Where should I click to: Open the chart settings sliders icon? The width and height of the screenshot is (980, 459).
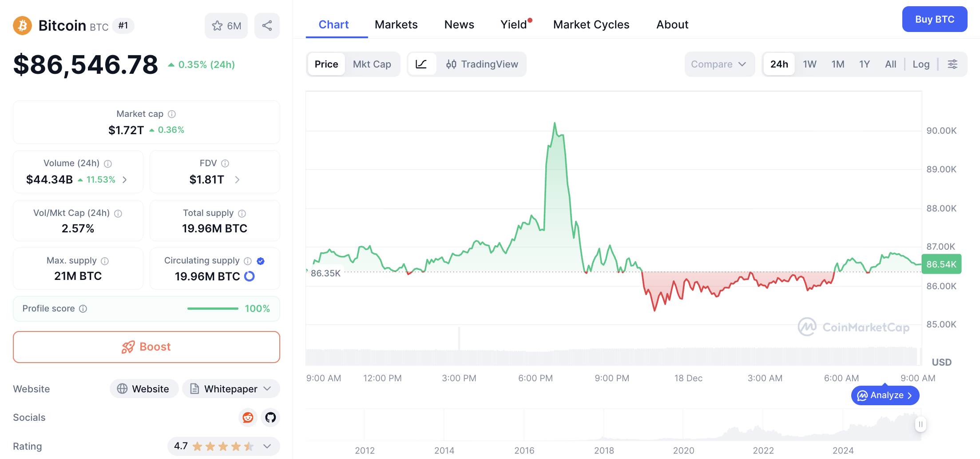click(x=952, y=64)
